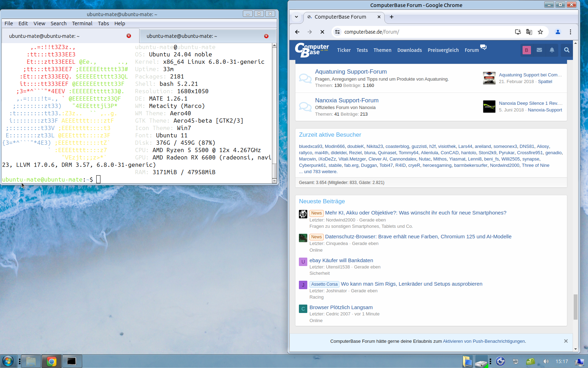
Task: Open the Terminal menu
Action: tap(82, 23)
